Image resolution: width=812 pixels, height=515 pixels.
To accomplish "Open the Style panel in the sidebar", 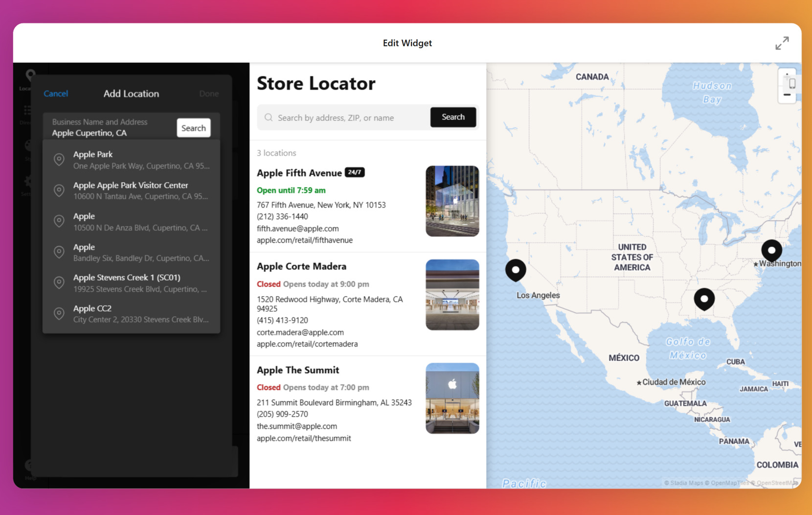I will (x=27, y=145).
